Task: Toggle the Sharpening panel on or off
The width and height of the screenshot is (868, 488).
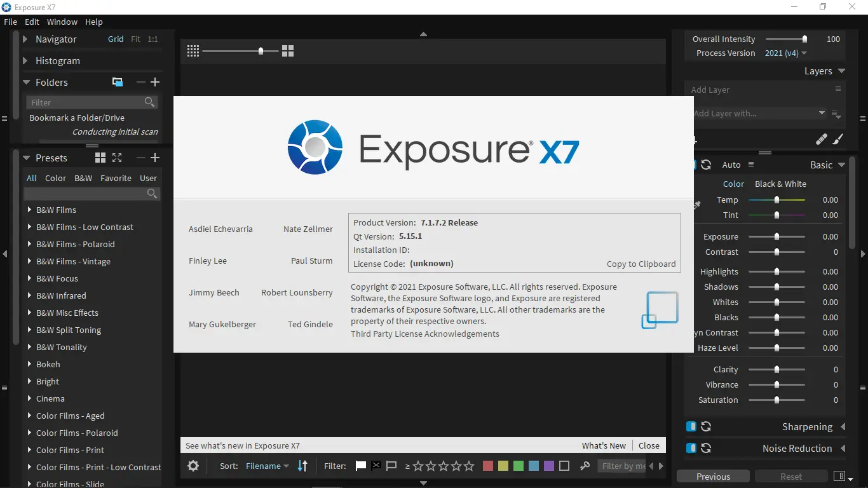Action: click(691, 426)
